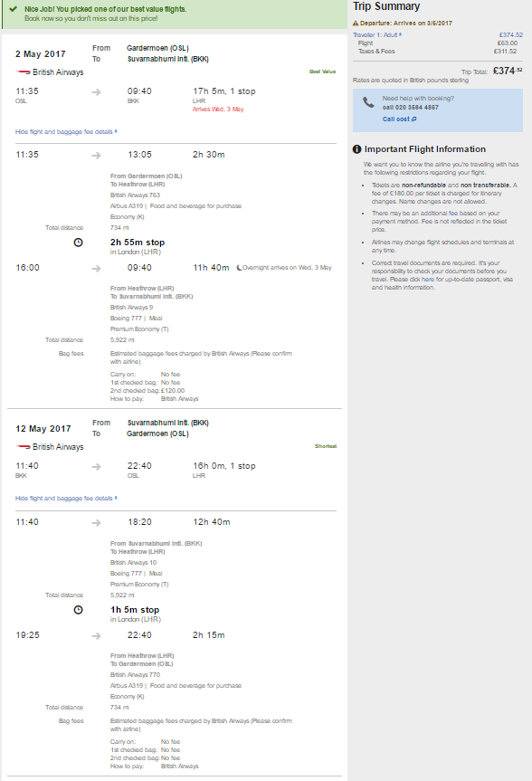Click the Trip Total price £374.52
Viewport: 532px width, 781px height.
(x=508, y=71)
